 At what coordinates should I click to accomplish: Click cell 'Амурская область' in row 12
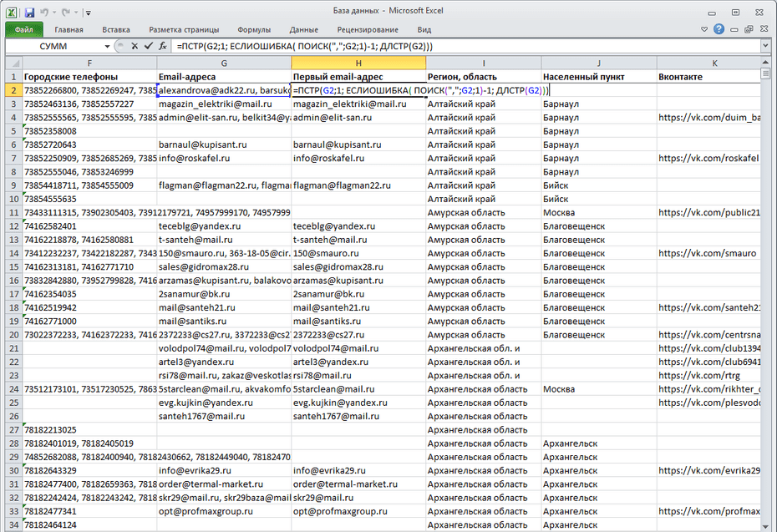pyautogui.click(x=484, y=225)
